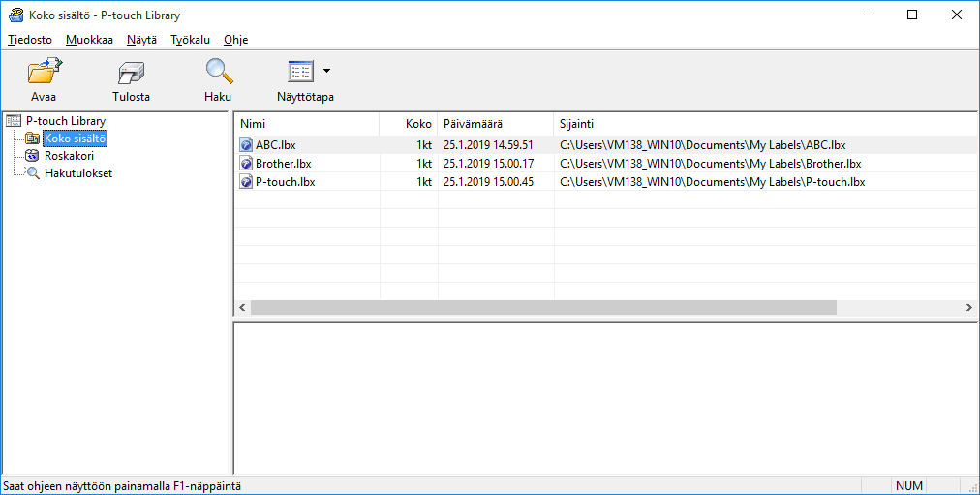Open the Ohje menu
The width and height of the screenshot is (980, 495).
(235, 40)
